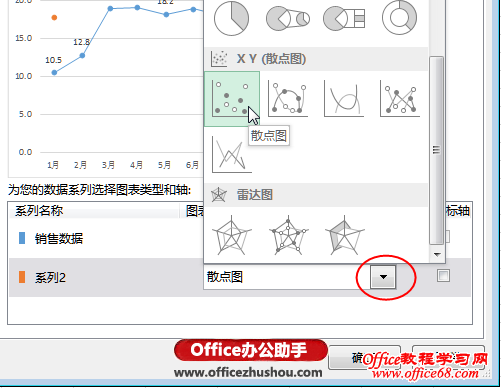Click the chart type list scrollbar thumb
Viewport: 501px width, 388px height.
coord(436,150)
